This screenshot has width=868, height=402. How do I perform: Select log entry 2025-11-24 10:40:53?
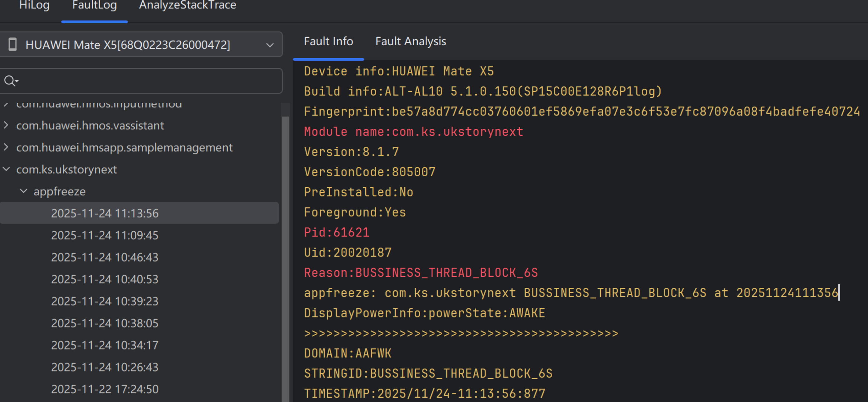[105, 279]
